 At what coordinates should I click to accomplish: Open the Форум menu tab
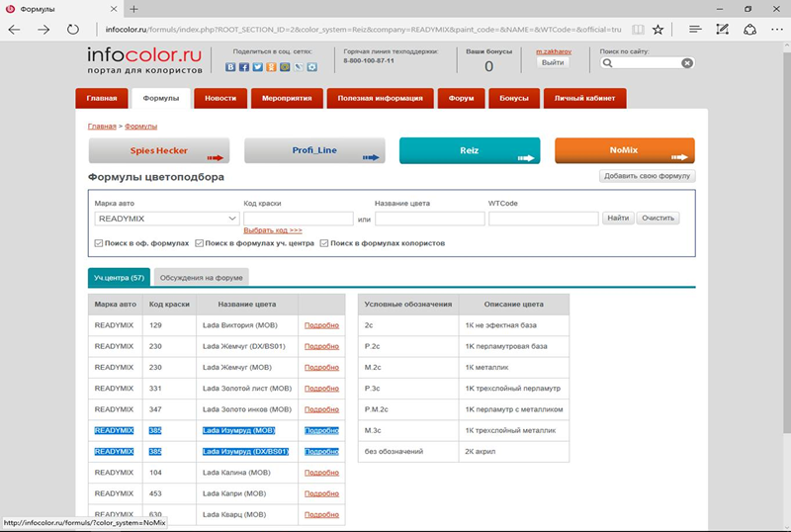tap(461, 99)
